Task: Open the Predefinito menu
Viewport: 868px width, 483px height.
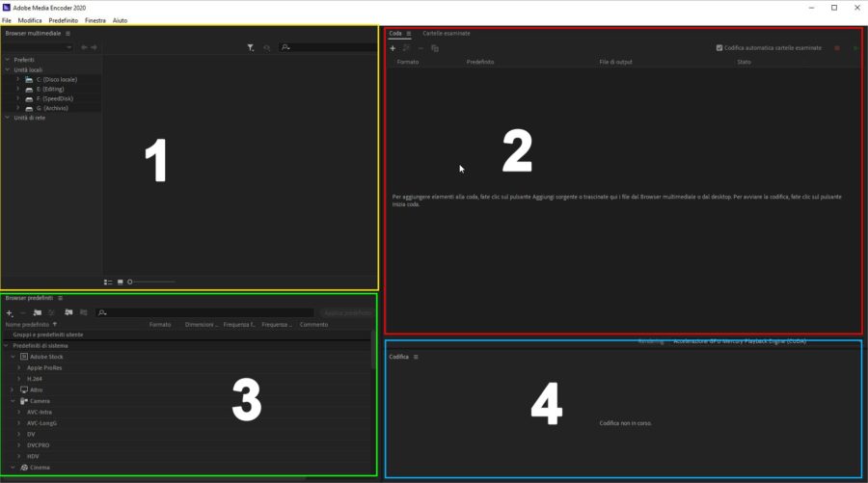Action: click(63, 20)
